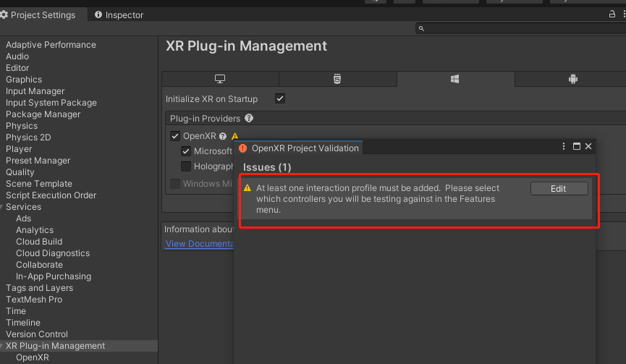Open Package Manager settings
This screenshot has height=364, width=626.
tap(43, 114)
